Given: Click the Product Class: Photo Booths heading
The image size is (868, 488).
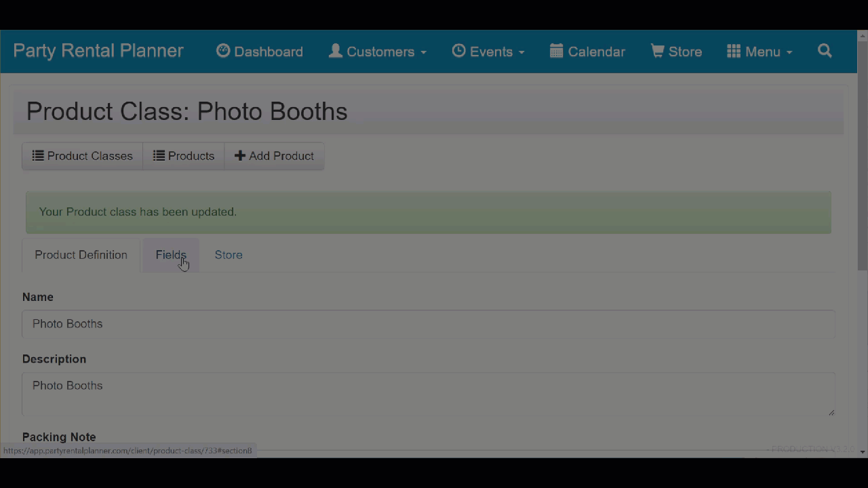Looking at the screenshot, I should [x=187, y=111].
